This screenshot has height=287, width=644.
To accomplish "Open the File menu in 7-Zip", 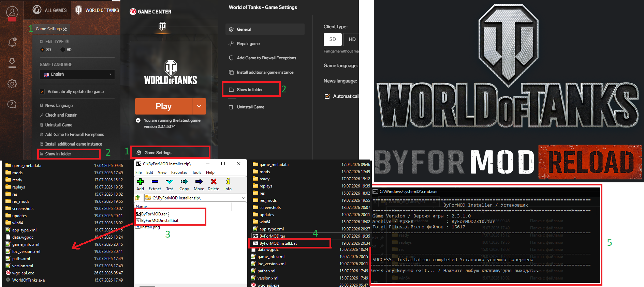I will point(138,172).
